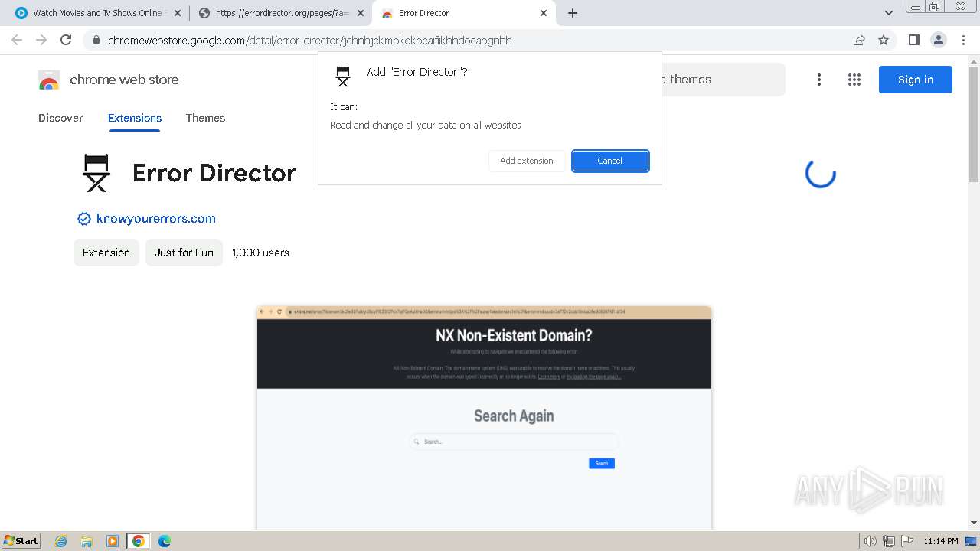Click the Action Center flag icon
Image resolution: width=980 pixels, height=551 pixels.
pyautogui.click(x=906, y=541)
